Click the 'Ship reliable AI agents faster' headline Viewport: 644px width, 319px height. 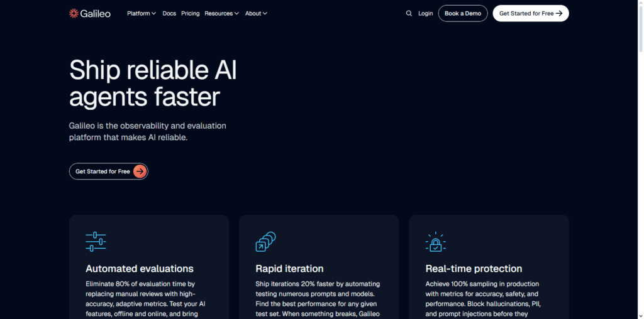coord(153,84)
